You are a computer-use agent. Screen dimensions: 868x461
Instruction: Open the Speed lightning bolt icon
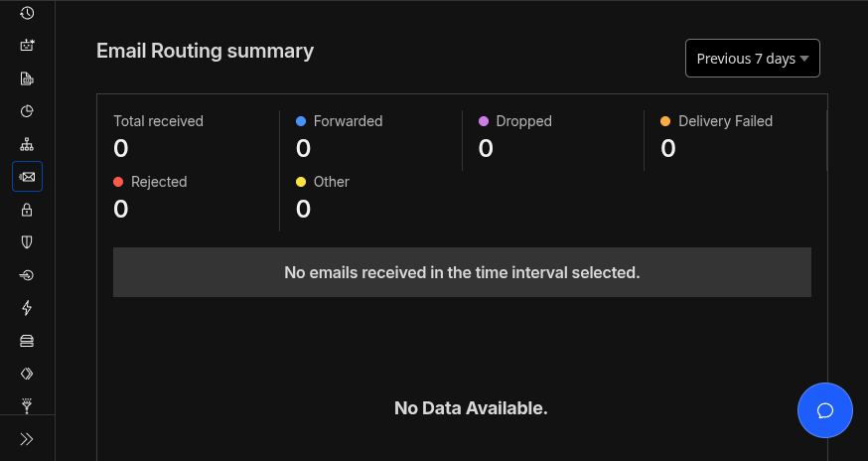point(27,308)
